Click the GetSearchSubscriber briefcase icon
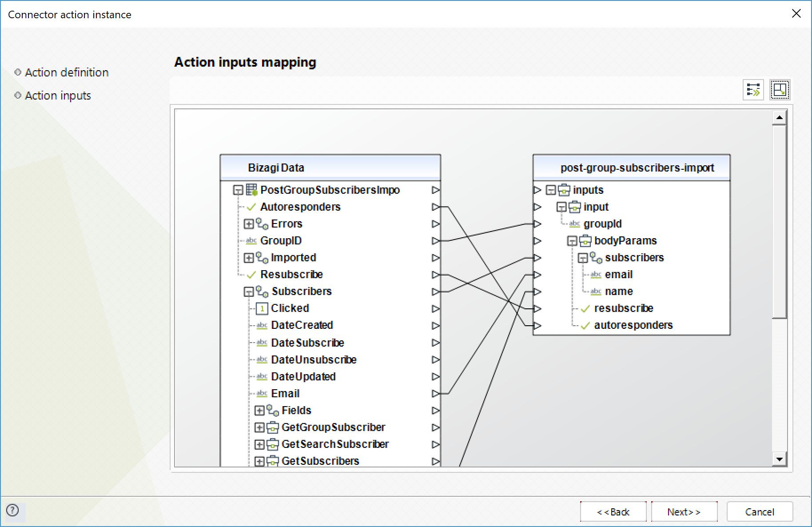 (273, 444)
